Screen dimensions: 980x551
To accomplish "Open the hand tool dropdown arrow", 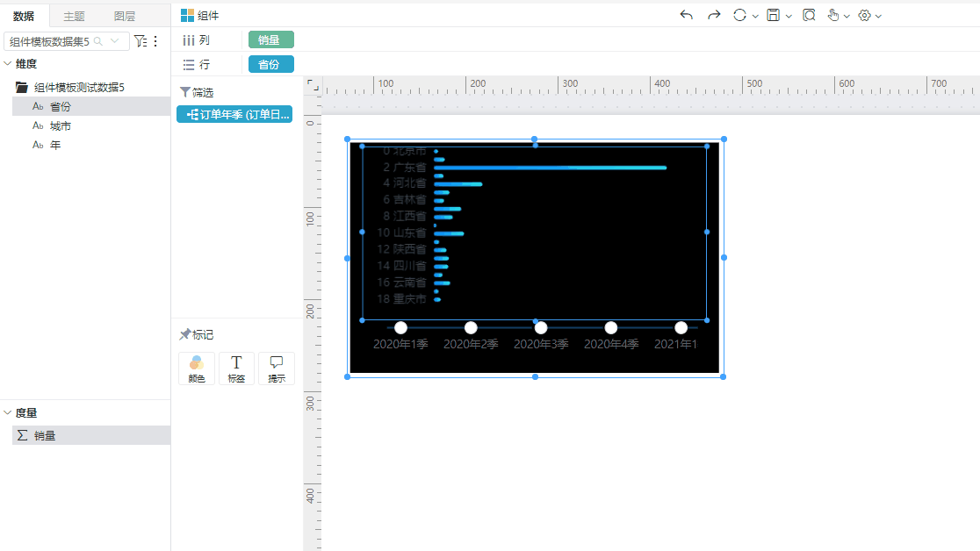I will [847, 17].
